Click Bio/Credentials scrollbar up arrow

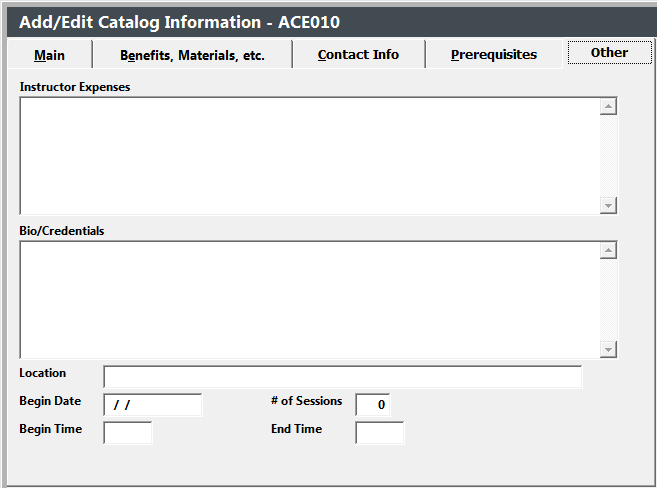tap(608, 250)
